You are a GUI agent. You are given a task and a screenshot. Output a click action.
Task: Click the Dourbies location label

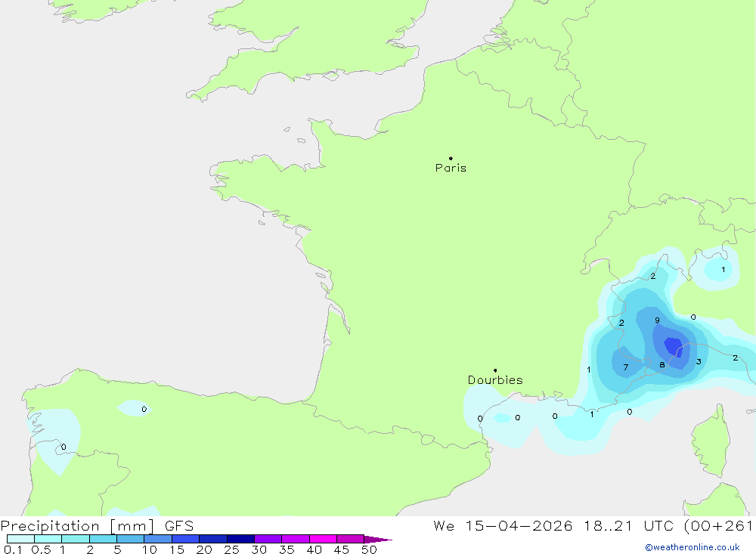tap(495, 380)
